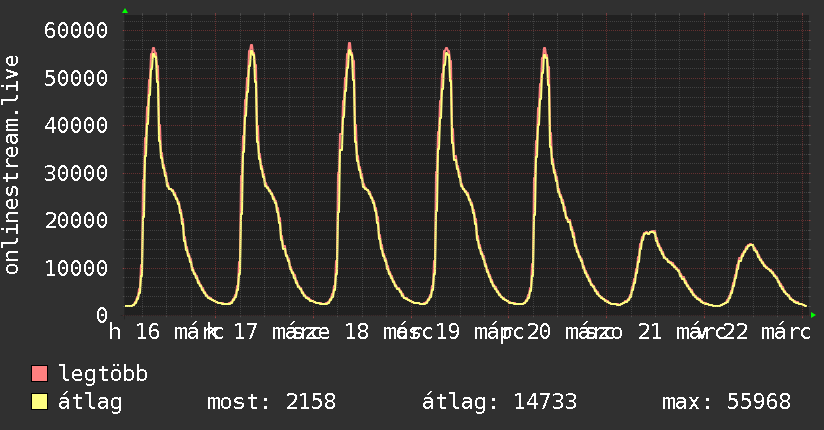Click the 20000 y-axis label
This screenshot has width=824, height=430.
[76, 221]
